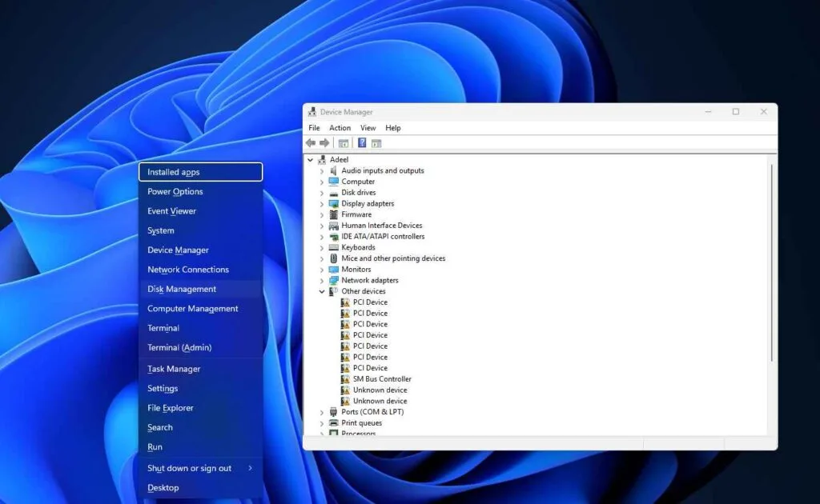Image resolution: width=820 pixels, height=504 pixels.
Task: Collapse the Adeel root node
Action: click(x=311, y=160)
